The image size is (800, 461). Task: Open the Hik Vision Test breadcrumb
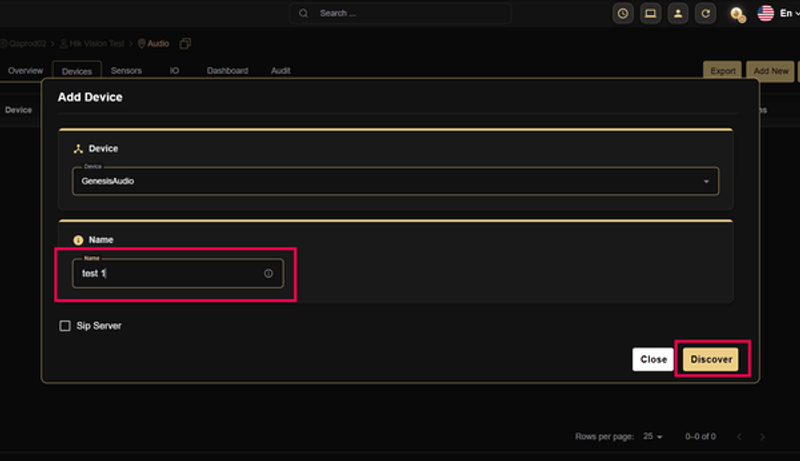92,44
